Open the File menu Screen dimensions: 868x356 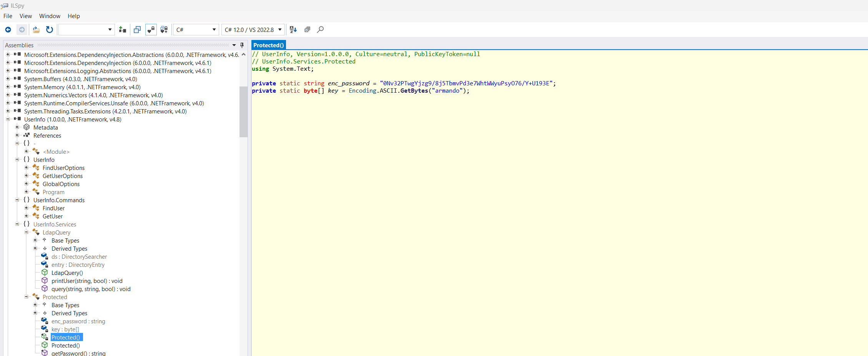pos(8,16)
